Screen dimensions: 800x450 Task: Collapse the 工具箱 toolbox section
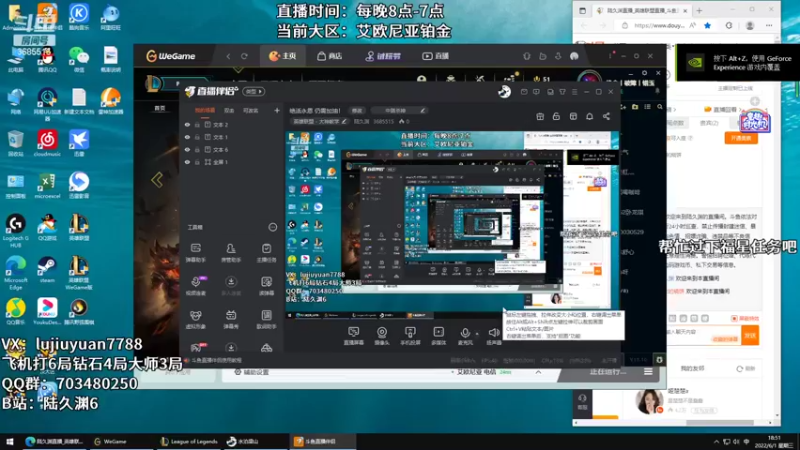[272, 227]
